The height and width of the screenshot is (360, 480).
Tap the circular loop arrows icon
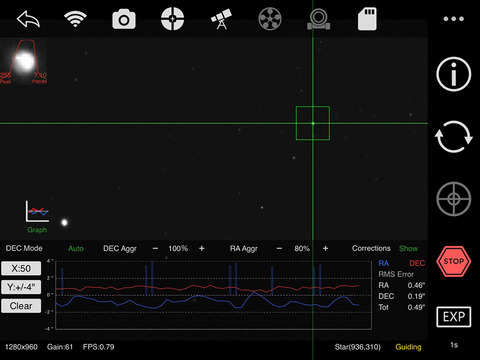pos(453,137)
